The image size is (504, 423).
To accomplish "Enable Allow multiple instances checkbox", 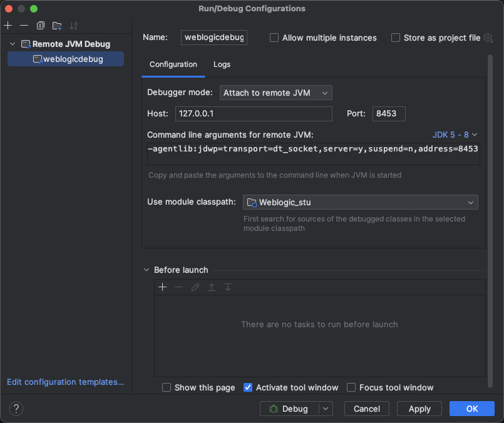I will pos(274,38).
